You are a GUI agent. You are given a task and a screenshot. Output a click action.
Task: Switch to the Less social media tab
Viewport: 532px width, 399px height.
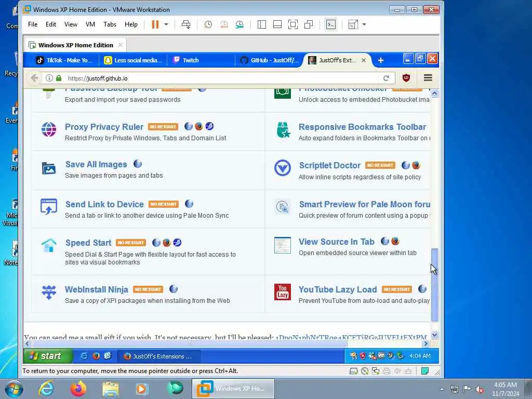pyautogui.click(x=134, y=60)
